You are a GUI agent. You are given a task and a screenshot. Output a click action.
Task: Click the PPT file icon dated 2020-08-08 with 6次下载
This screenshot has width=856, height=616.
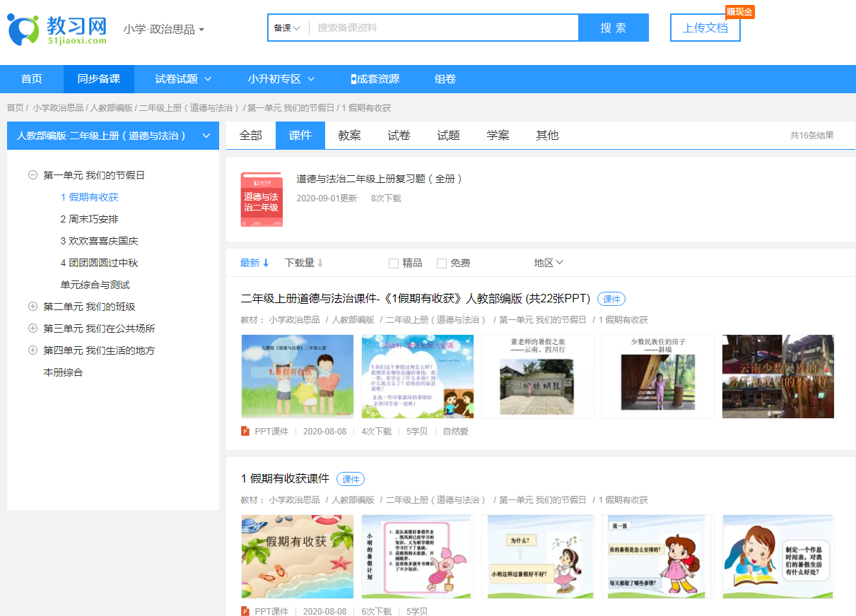tap(245, 611)
